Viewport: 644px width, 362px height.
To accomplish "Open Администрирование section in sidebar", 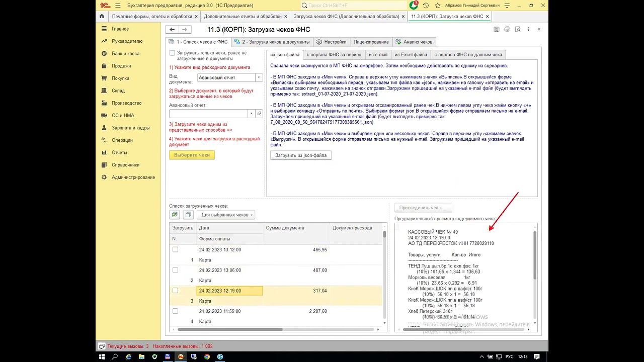I will [133, 177].
